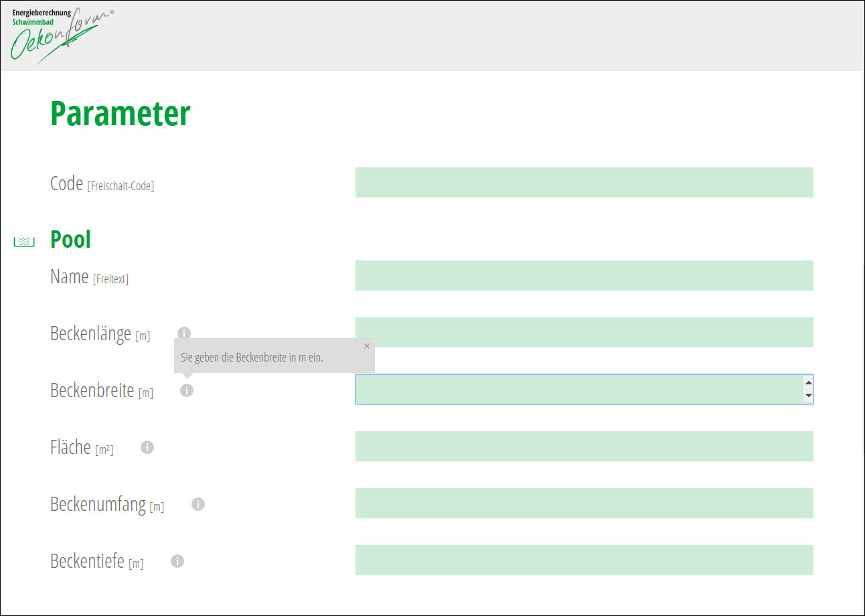
Task: Select the Beckentiefe input field
Action: click(x=584, y=560)
